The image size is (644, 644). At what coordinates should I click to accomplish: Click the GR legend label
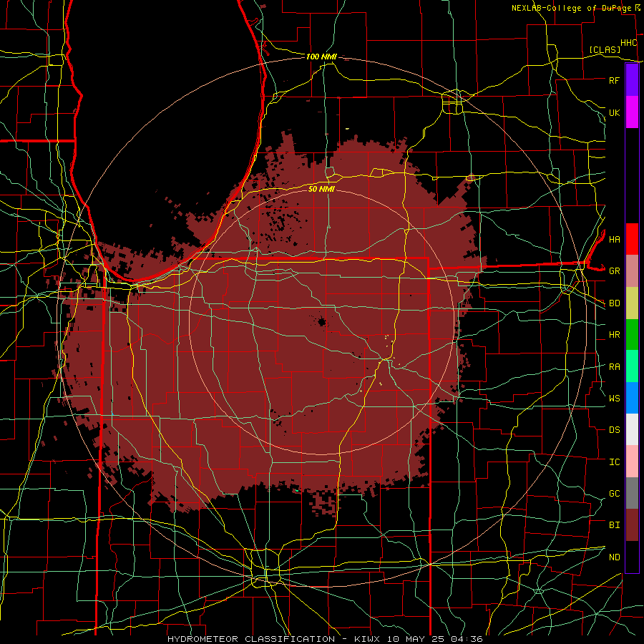click(x=614, y=271)
